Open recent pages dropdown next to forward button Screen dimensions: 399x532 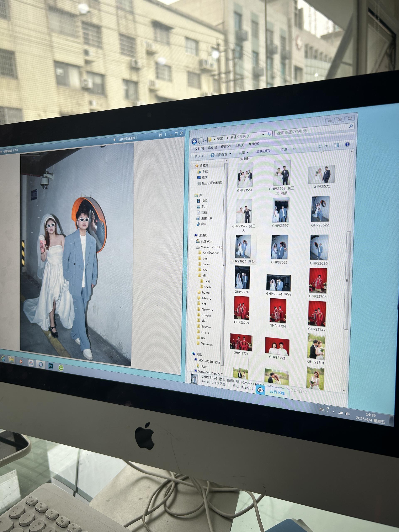click(206, 140)
